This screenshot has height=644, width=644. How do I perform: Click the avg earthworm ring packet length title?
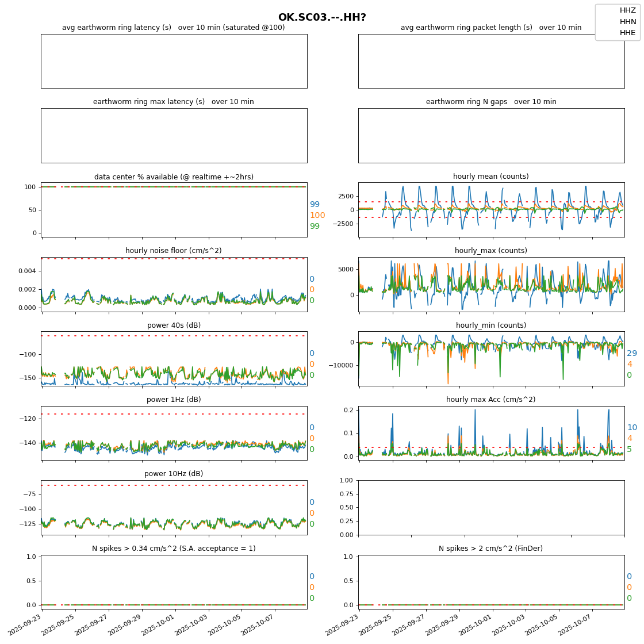490,28
